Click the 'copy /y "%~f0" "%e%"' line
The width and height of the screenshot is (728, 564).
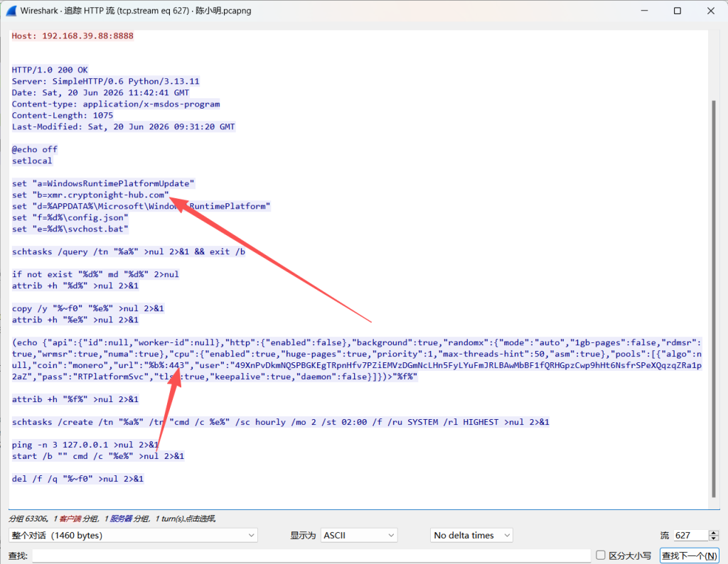pos(87,308)
